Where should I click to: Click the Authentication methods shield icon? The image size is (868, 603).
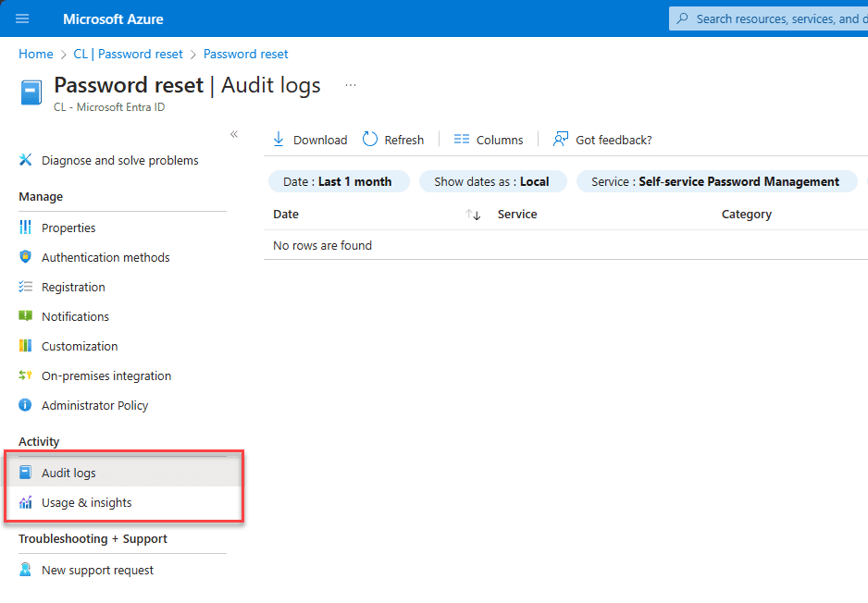[26, 257]
